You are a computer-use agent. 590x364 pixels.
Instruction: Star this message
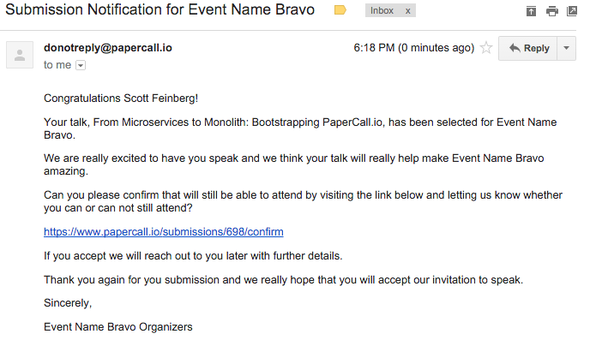tap(486, 48)
